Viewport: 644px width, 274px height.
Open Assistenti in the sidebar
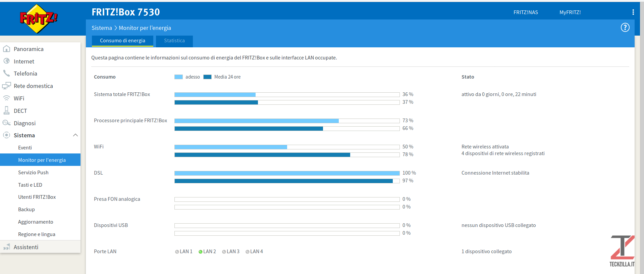click(x=26, y=247)
